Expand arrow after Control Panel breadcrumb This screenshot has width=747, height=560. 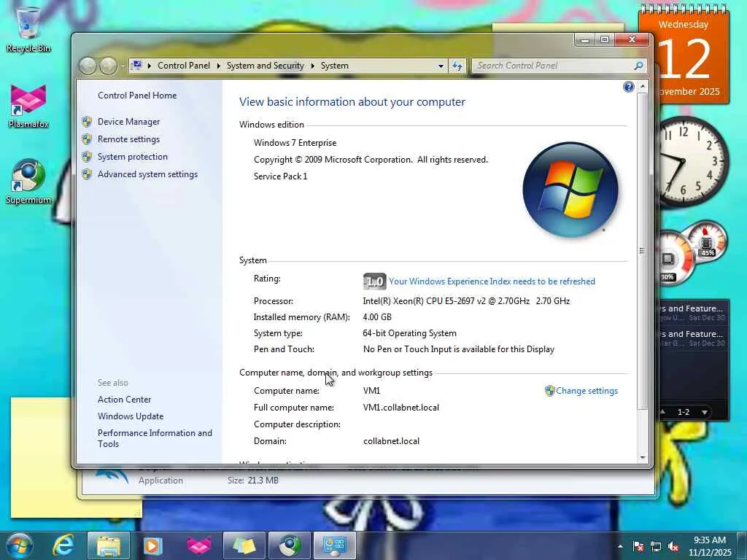coord(219,66)
